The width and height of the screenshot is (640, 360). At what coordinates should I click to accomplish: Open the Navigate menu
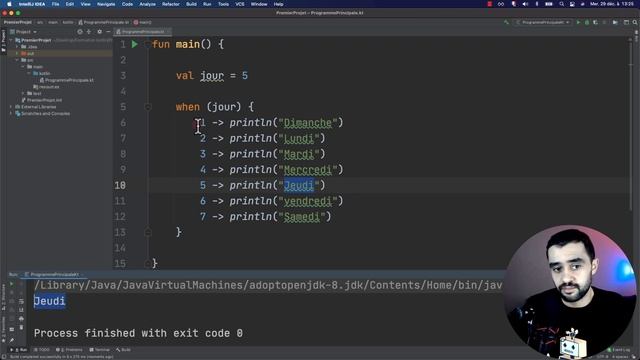pos(106,4)
